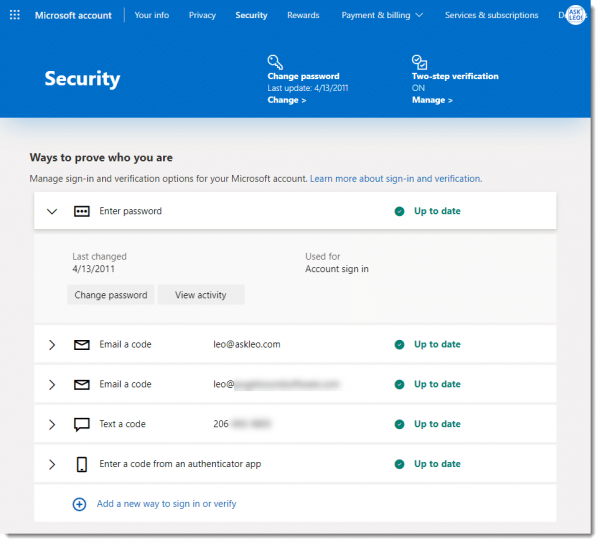Click Add a new way to sign in or verify
This screenshot has height=543, width=600.
click(166, 504)
